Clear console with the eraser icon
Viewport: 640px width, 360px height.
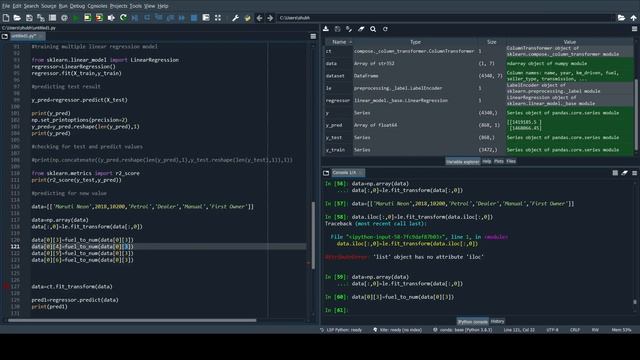pos(624,173)
